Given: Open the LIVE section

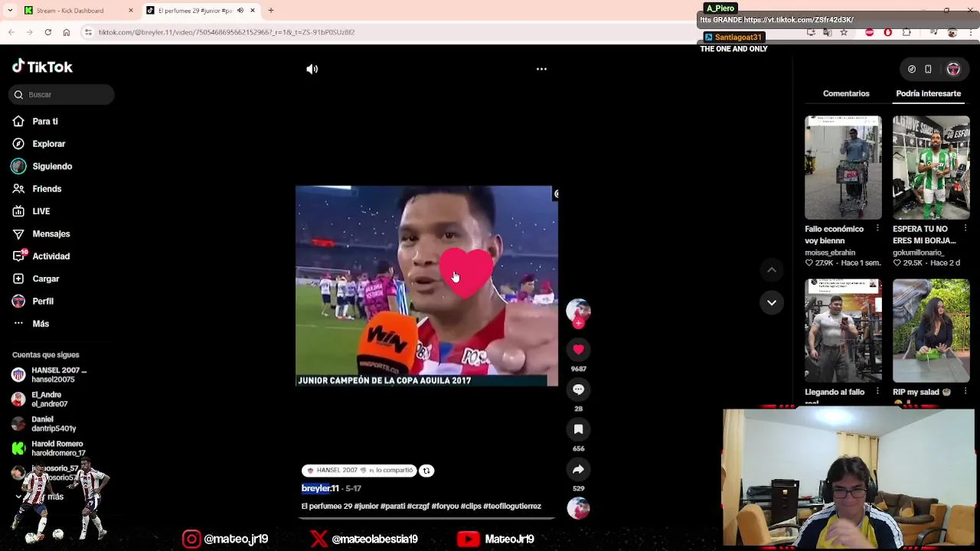Looking at the screenshot, I should 31,211.
